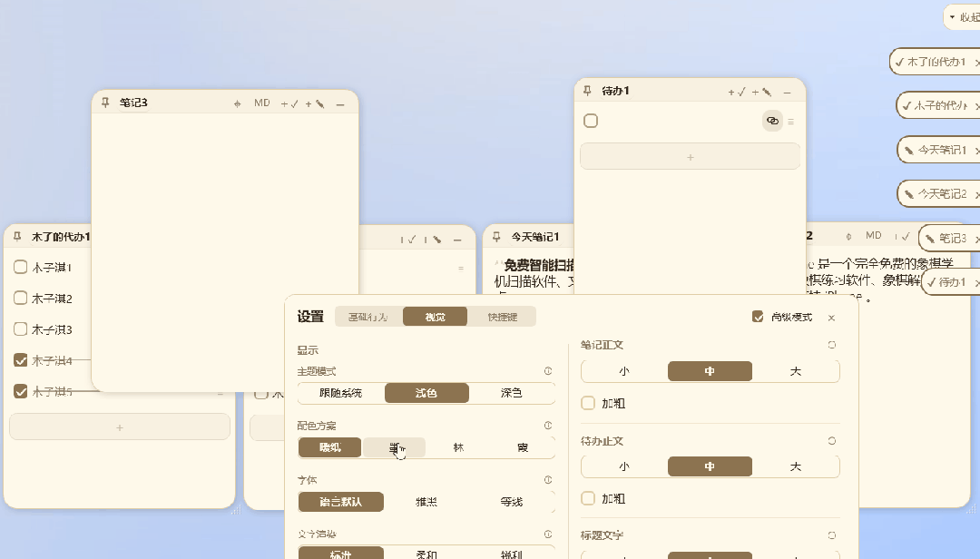
Task: Set 笔记正文 size to 大
Action: 795,371
